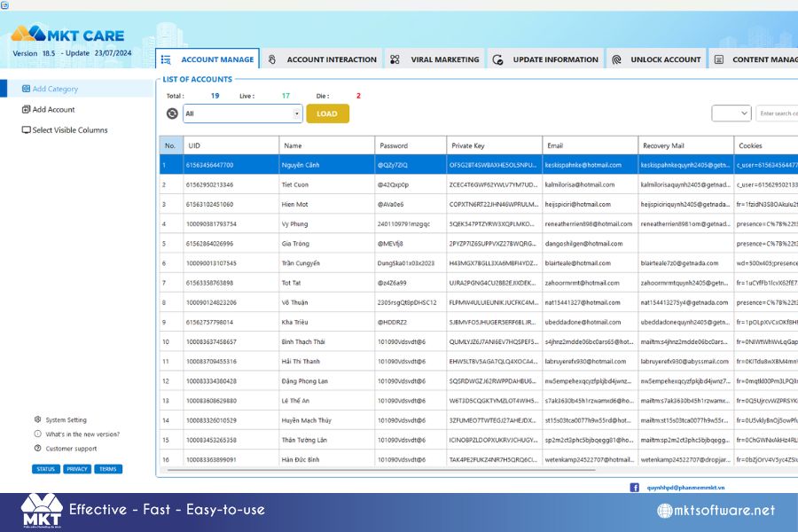
Task: Open the search filter dropdown
Action: [731, 113]
